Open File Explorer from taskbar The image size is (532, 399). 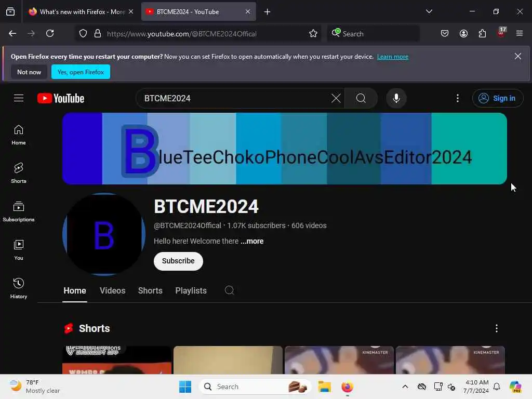(324, 387)
